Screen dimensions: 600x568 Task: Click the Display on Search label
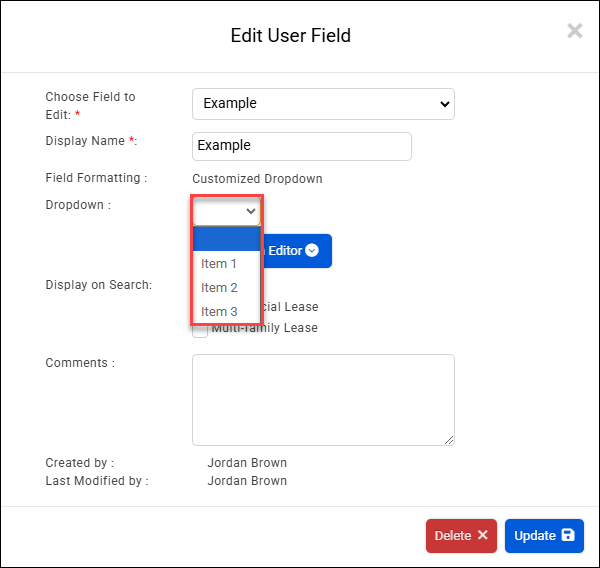click(x=99, y=285)
